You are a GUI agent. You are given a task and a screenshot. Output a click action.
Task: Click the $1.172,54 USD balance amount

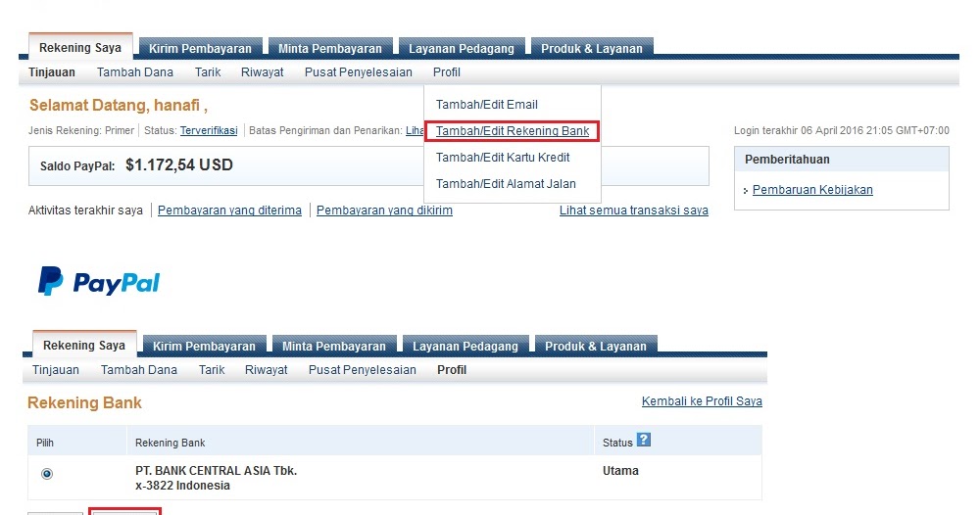tap(179, 164)
